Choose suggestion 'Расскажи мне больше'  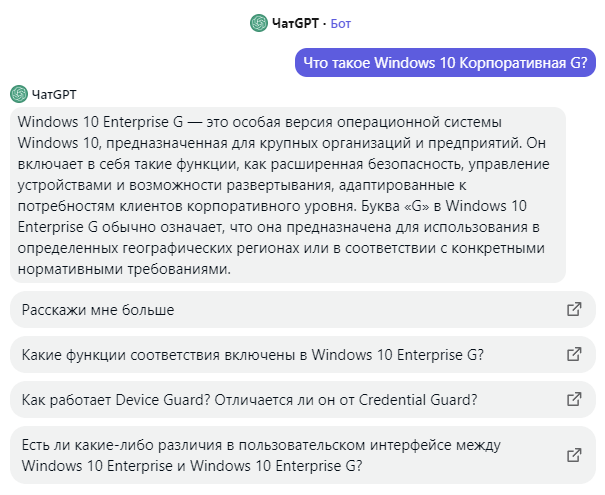(x=303, y=310)
